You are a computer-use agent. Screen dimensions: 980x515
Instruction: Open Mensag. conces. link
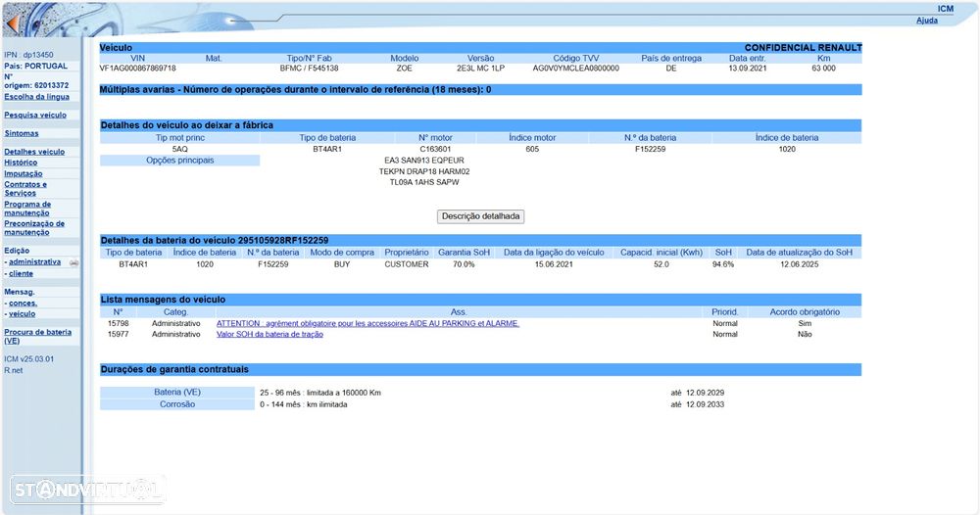[x=23, y=303]
